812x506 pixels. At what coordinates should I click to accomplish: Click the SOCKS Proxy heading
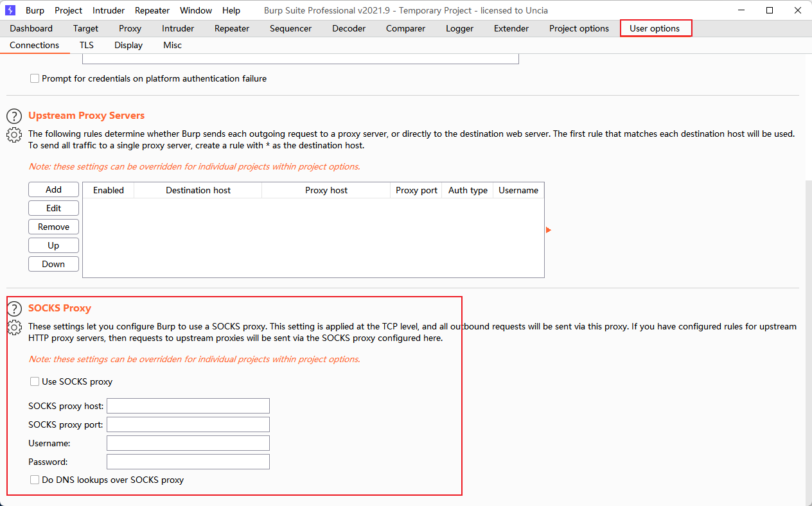(x=60, y=308)
